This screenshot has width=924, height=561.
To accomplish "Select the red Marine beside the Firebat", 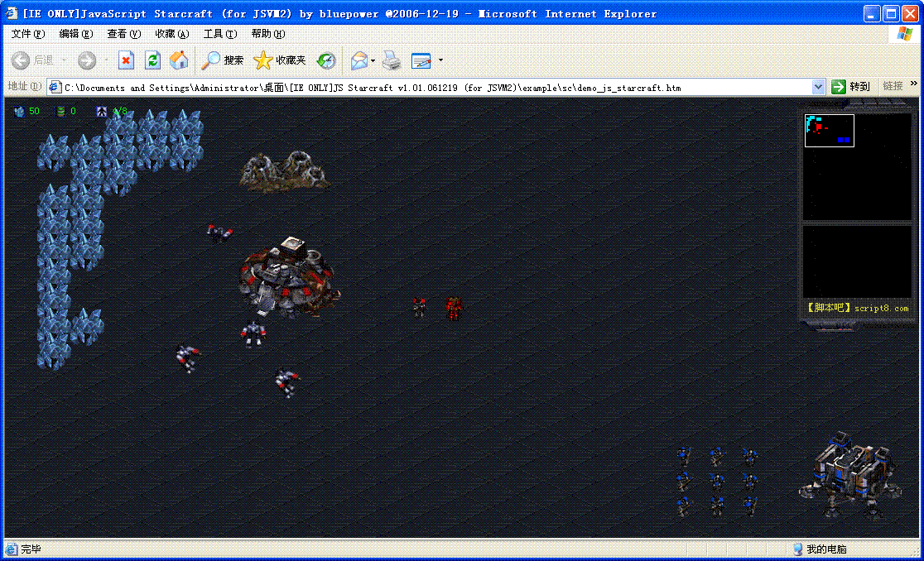I will [419, 307].
